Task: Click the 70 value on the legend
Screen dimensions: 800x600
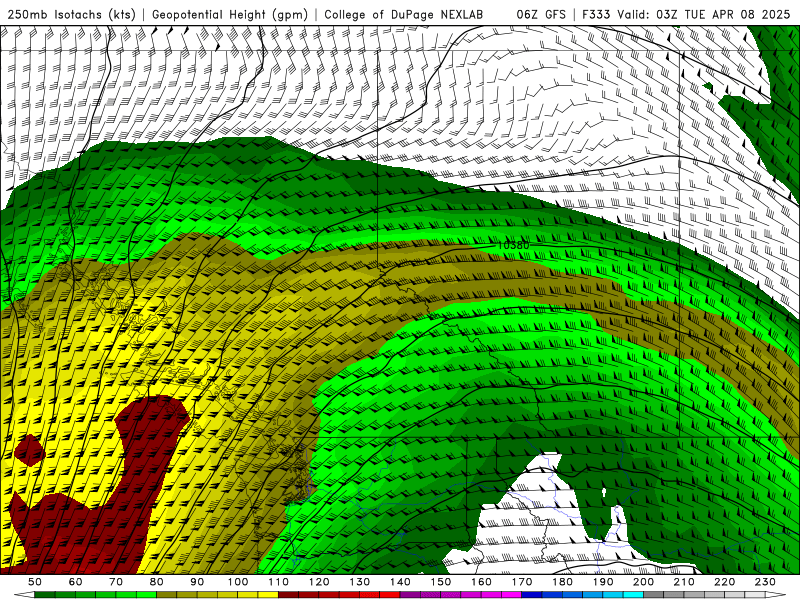Action: pyautogui.click(x=116, y=582)
